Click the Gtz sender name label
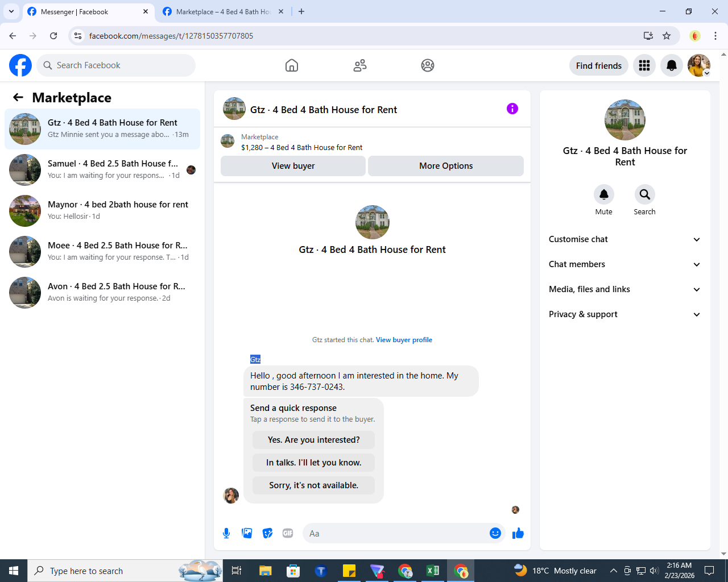Screen dimensions: 728x582 tap(255, 359)
